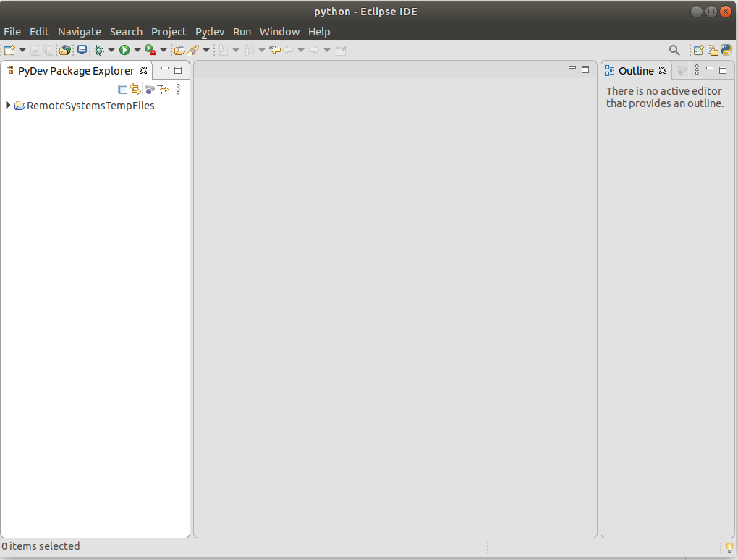Screen dimensions: 738x560
Task: Switch to the PyDev perspective Python icon
Action: point(726,50)
